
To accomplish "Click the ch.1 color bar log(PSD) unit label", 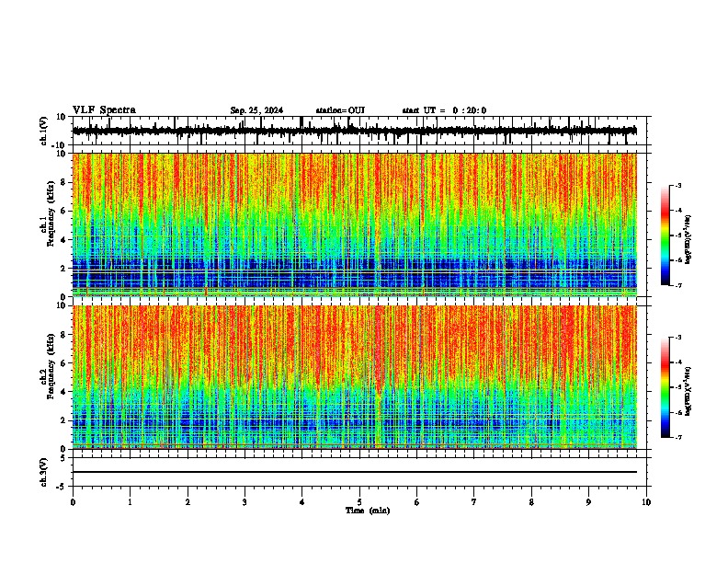I will point(688,239).
